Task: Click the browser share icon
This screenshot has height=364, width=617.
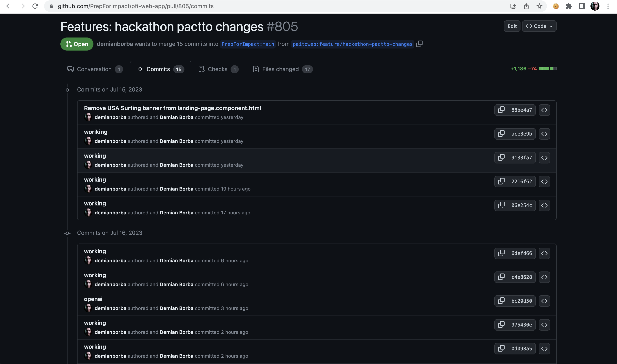Action: [x=526, y=6]
